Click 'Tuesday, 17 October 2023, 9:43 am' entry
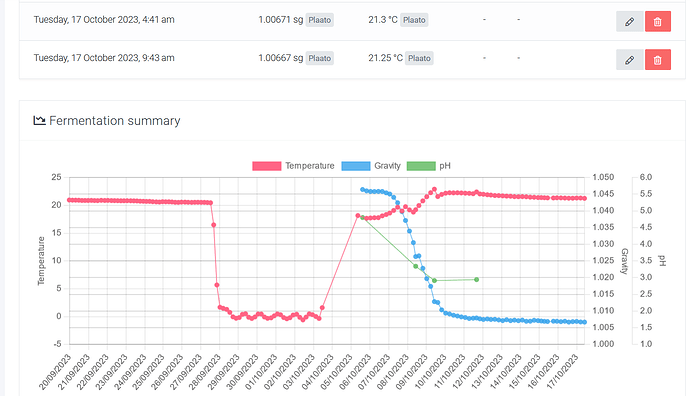The height and width of the screenshot is (396, 690). pyautogui.click(x=104, y=58)
